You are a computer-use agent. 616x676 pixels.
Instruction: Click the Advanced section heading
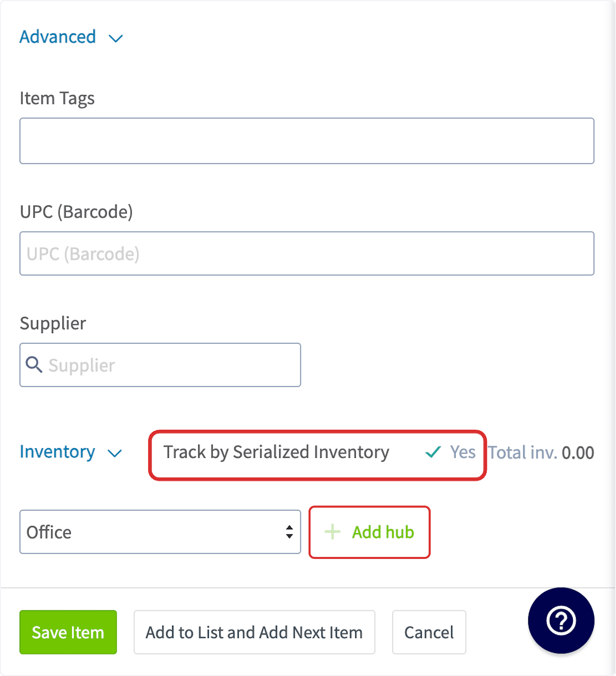point(57,37)
